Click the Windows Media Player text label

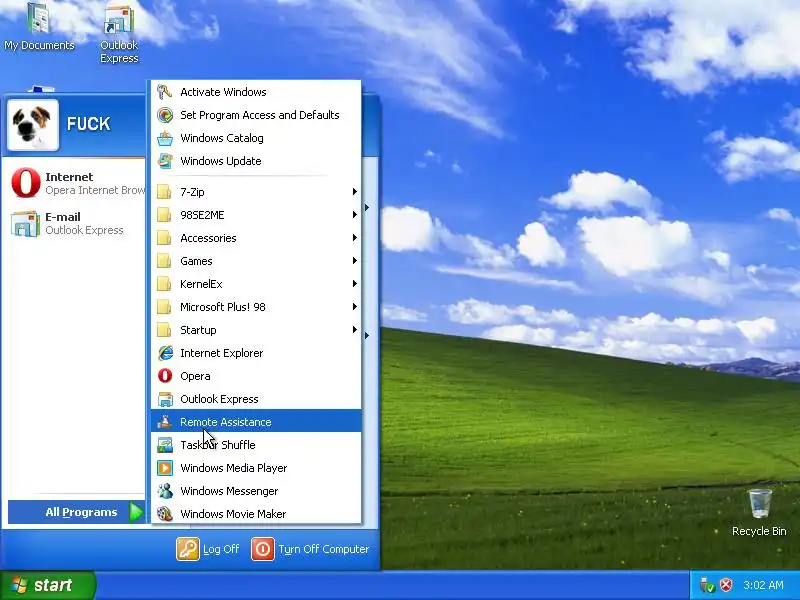tap(234, 468)
